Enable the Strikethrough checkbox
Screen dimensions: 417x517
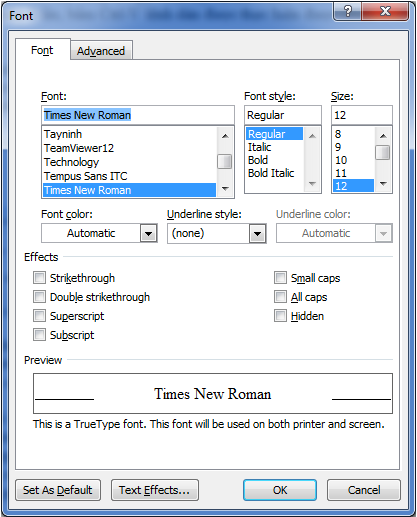(x=39, y=277)
